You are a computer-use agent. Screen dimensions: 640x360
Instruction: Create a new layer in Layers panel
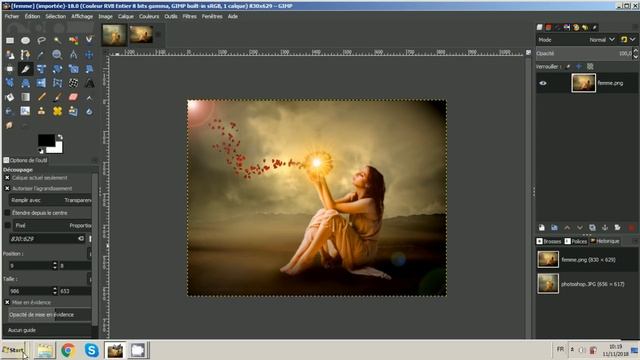(542, 228)
